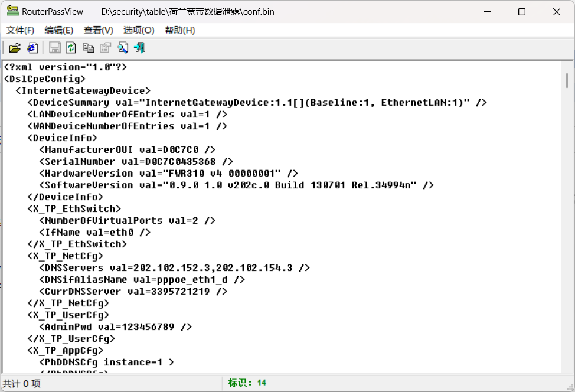The width and height of the screenshot is (575, 392).
Task: Click the vertical scrollbar thumb
Action: (x=567, y=81)
